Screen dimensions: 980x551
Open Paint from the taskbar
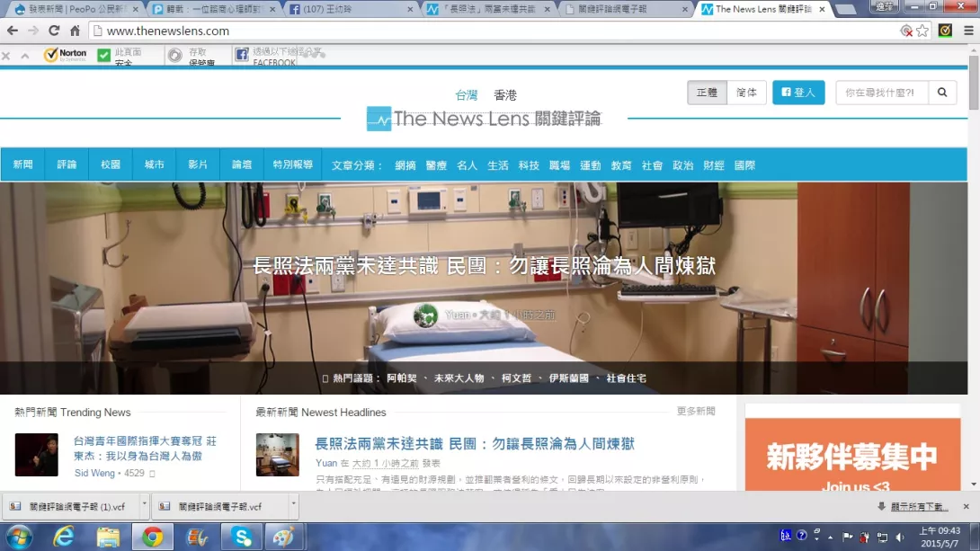[x=285, y=537]
